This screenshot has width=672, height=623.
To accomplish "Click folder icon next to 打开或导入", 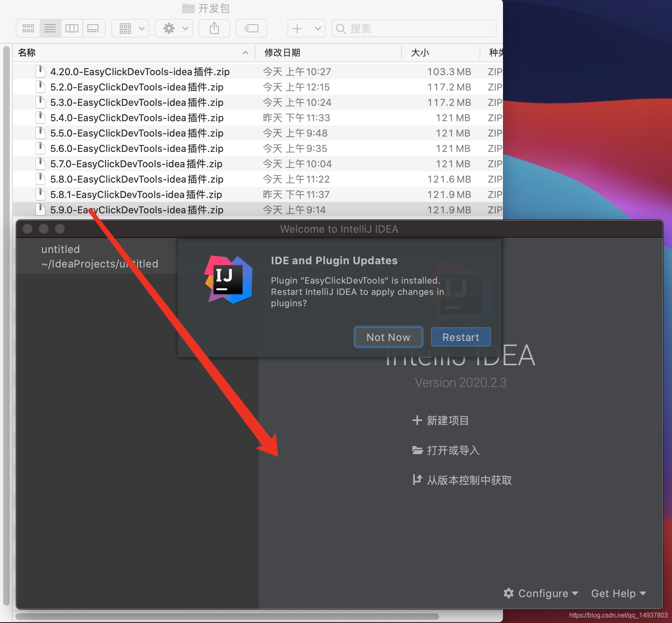I will [x=417, y=450].
